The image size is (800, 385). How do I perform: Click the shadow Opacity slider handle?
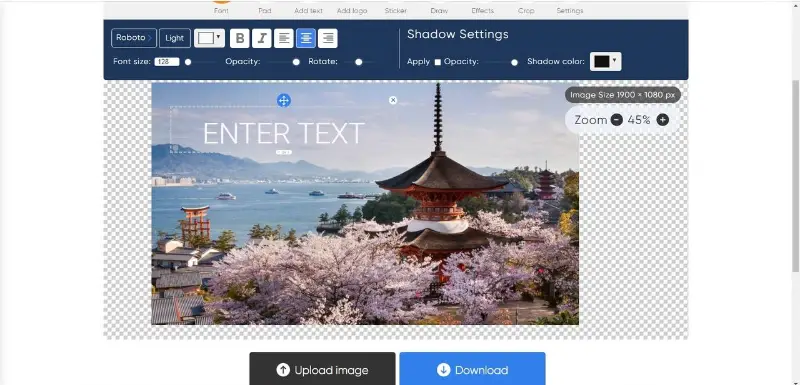514,62
